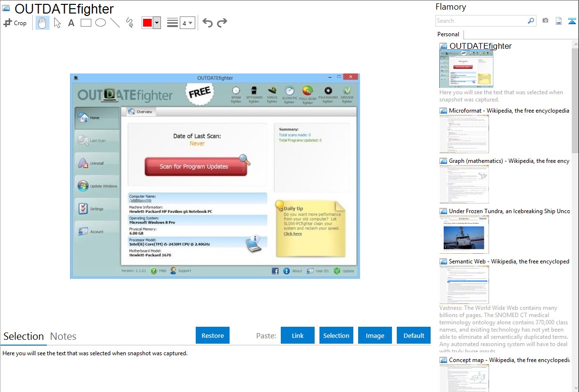The width and height of the screenshot is (579, 392).
Task: Click the Support icon in footer
Action: (x=174, y=271)
